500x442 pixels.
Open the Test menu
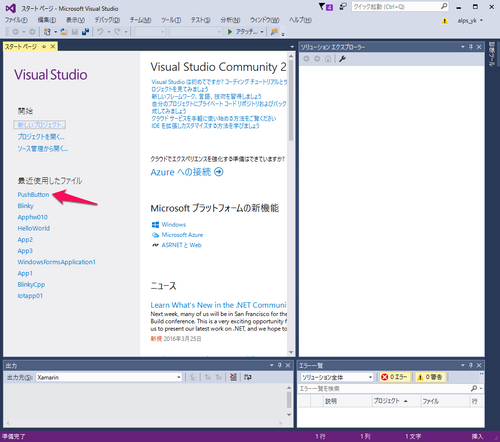pyautogui.click(x=200, y=20)
